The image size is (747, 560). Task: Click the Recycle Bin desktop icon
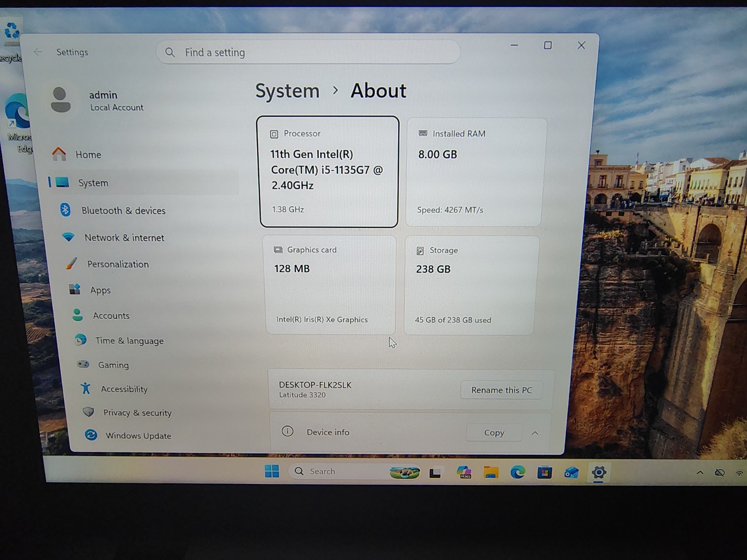click(11, 41)
